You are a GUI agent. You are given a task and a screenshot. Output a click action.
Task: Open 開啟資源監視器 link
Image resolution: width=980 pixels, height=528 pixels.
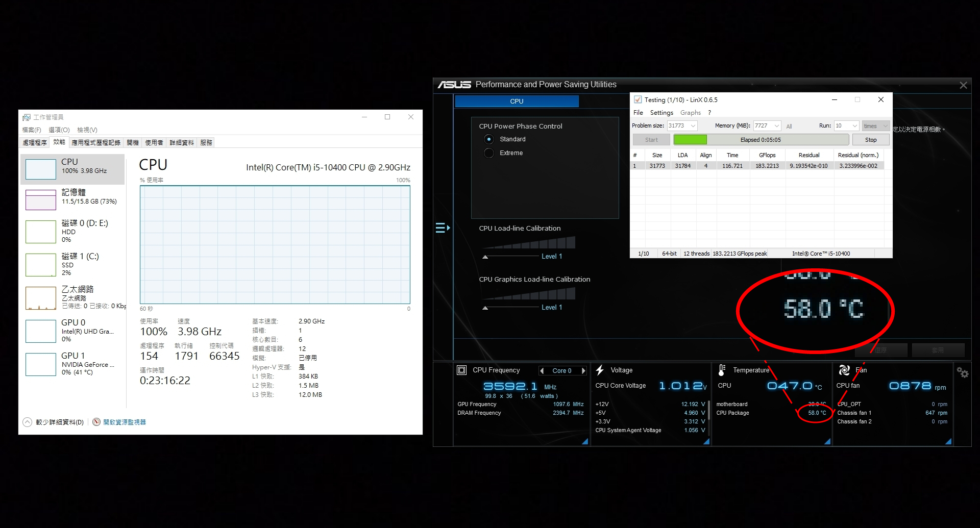click(x=125, y=422)
